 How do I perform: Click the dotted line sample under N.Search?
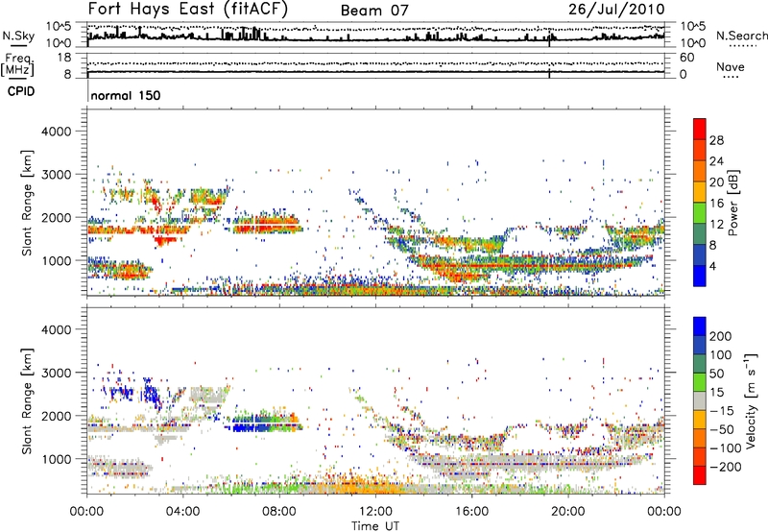(x=743, y=46)
